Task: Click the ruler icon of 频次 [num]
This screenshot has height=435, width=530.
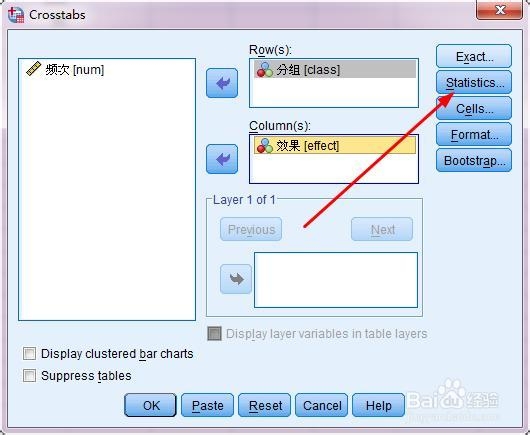Action: [x=33, y=69]
